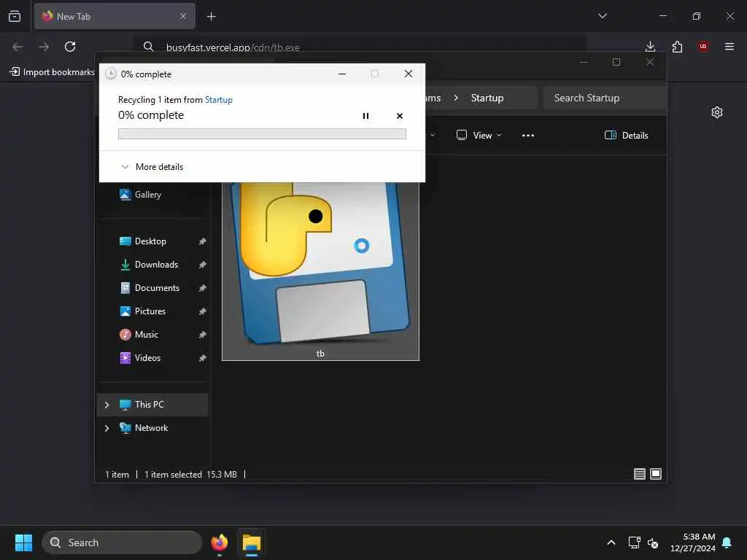Focus the Search Startup box
The height and width of the screenshot is (560, 747).
pos(604,98)
